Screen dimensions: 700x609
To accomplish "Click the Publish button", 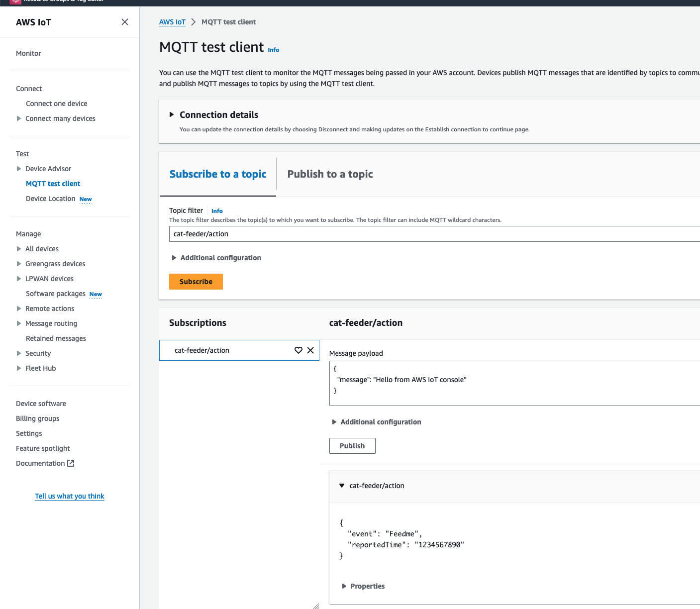I will (352, 446).
